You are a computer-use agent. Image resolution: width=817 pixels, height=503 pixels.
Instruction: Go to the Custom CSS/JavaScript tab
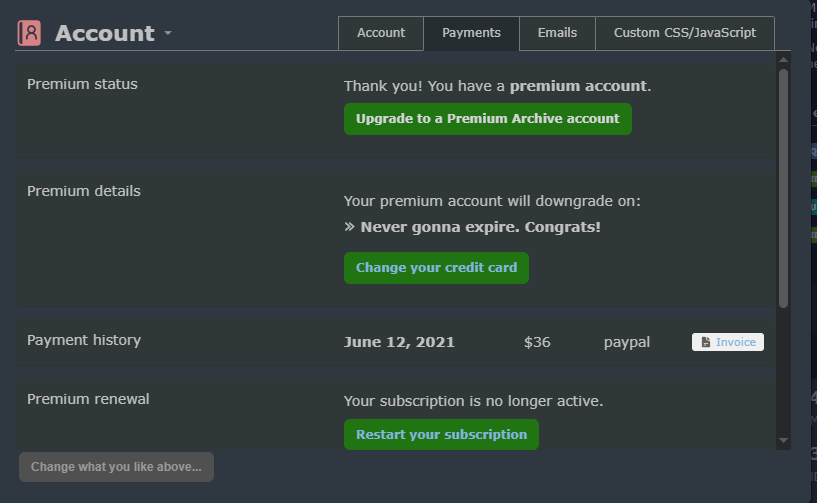[x=685, y=33]
